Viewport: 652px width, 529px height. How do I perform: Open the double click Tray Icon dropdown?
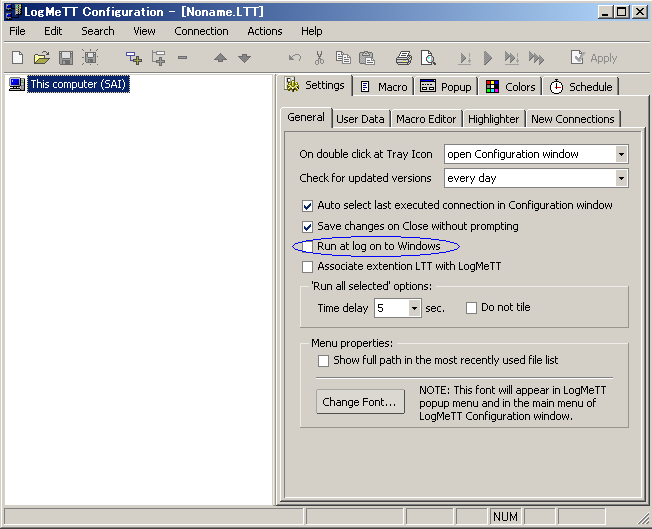tap(621, 154)
